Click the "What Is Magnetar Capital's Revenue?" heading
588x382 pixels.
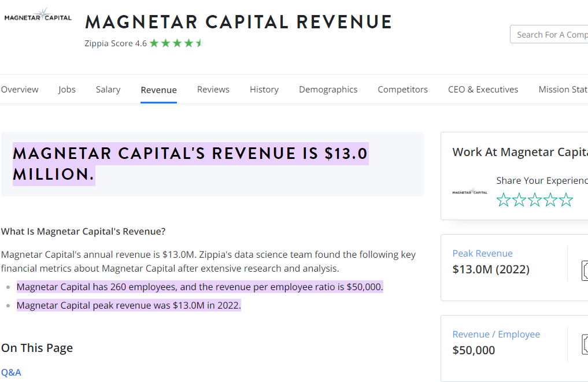pyautogui.click(x=83, y=232)
